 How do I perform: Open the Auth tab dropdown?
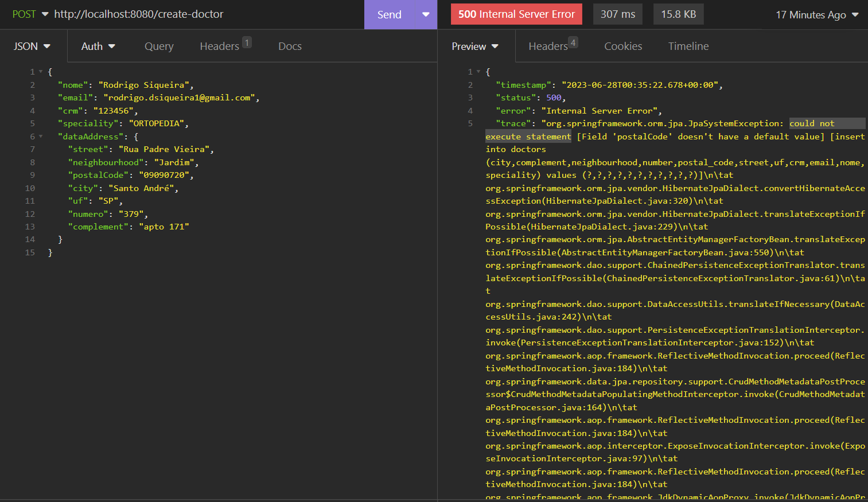click(98, 46)
